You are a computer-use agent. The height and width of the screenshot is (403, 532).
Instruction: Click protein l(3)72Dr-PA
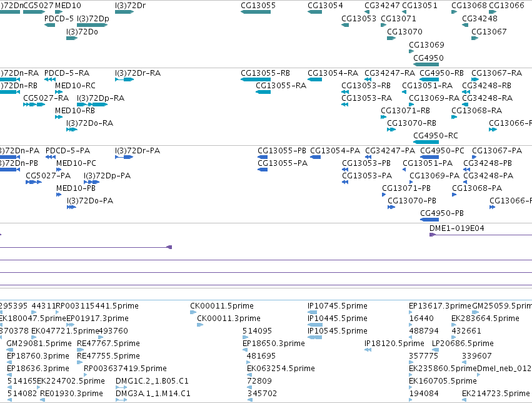[x=138, y=150]
